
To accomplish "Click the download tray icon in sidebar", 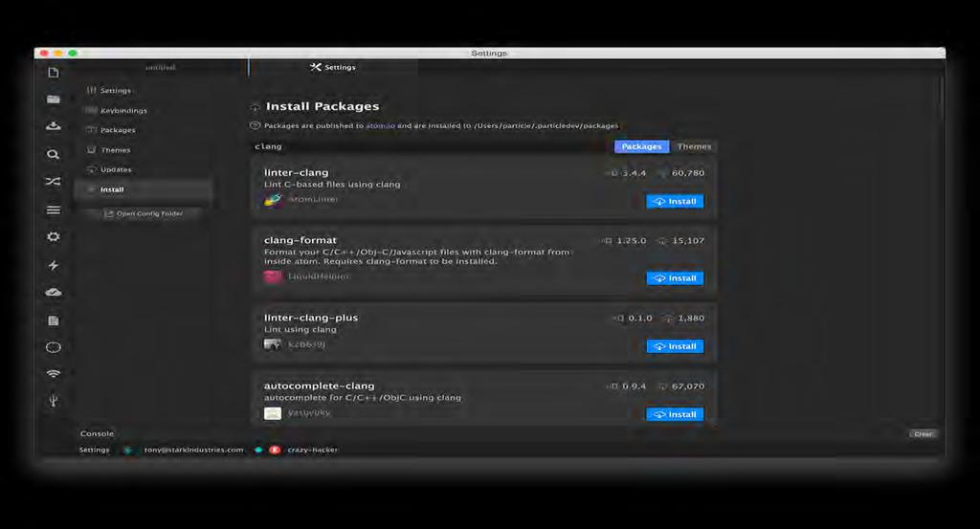I will [x=54, y=126].
